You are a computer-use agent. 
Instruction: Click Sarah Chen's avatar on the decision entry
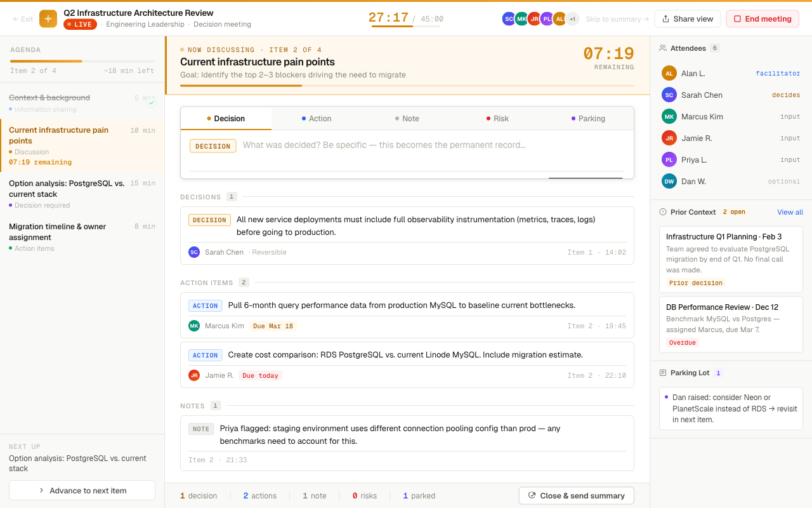tap(194, 252)
